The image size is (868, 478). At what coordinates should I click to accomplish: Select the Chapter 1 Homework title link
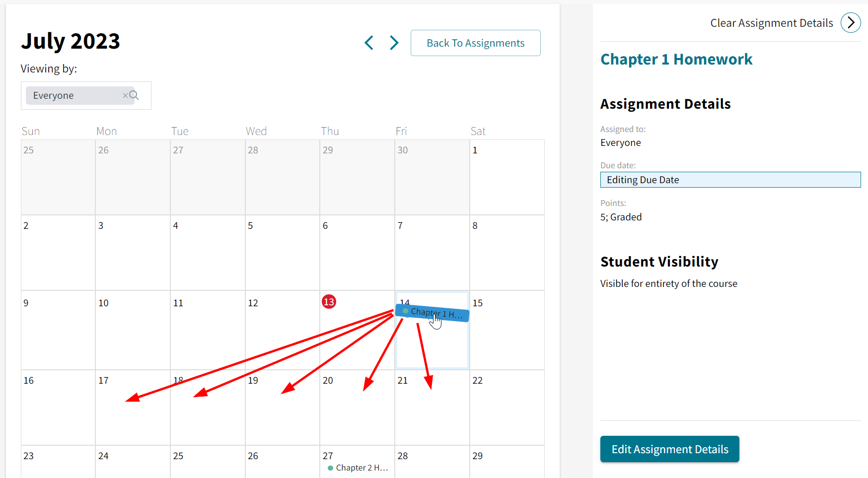tap(676, 59)
